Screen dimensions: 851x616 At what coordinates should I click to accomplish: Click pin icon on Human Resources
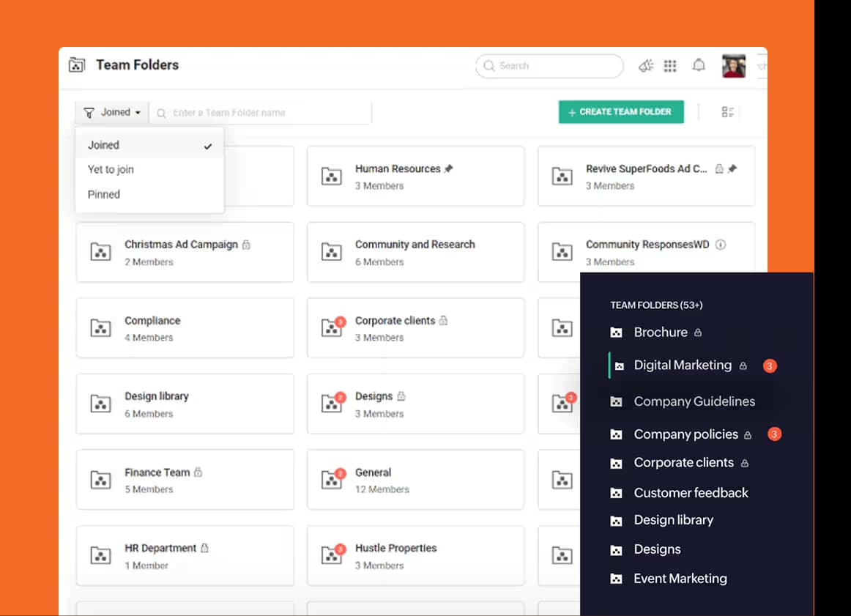pyautogui.click(x=448, y=168)
